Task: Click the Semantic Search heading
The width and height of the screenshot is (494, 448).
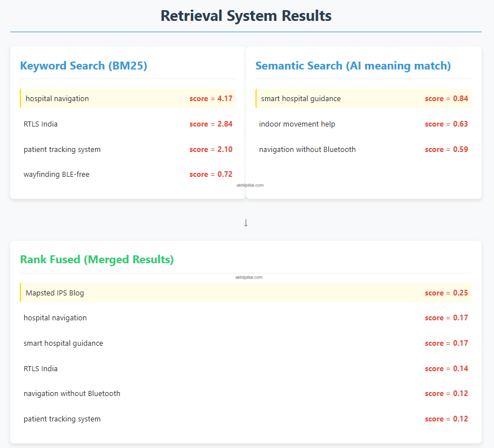Action: click(x=353, y=66)
